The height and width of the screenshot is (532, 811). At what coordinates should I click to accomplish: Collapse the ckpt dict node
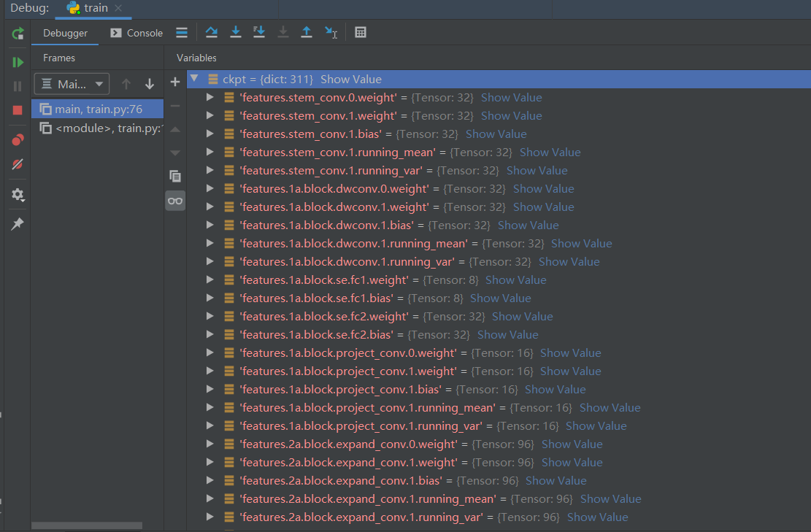(x=194, y=79)
